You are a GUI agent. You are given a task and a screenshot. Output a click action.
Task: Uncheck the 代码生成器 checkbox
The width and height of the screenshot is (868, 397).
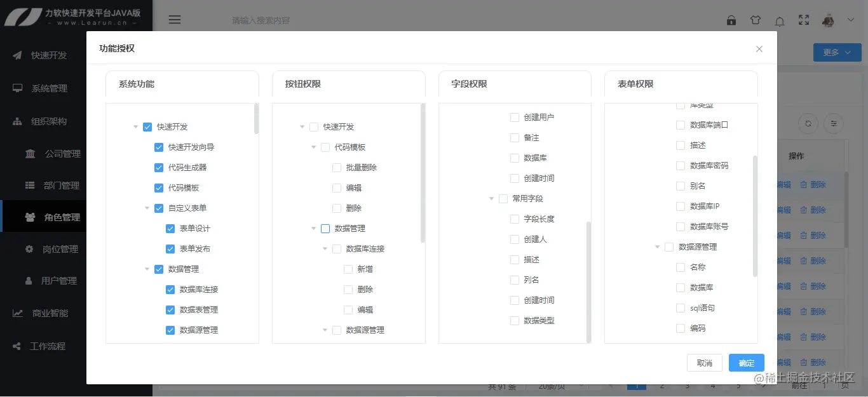pos(158,167)
